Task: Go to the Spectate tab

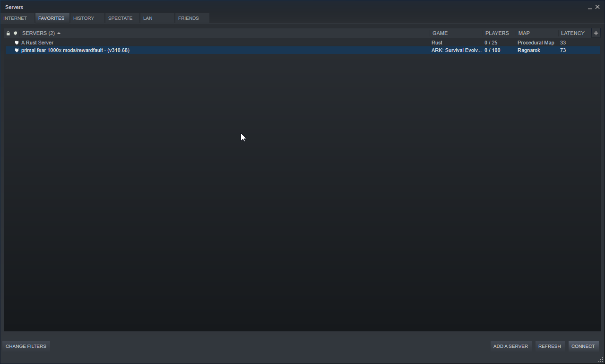Action: [120, 18]
